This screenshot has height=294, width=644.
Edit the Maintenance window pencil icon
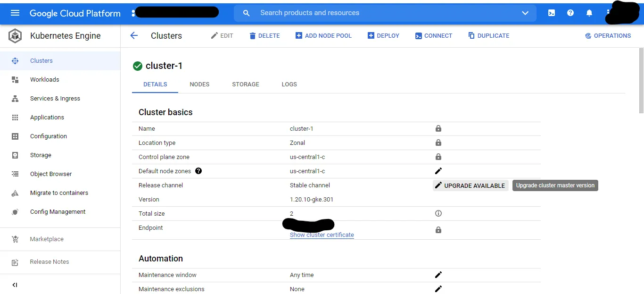(438, 275)
